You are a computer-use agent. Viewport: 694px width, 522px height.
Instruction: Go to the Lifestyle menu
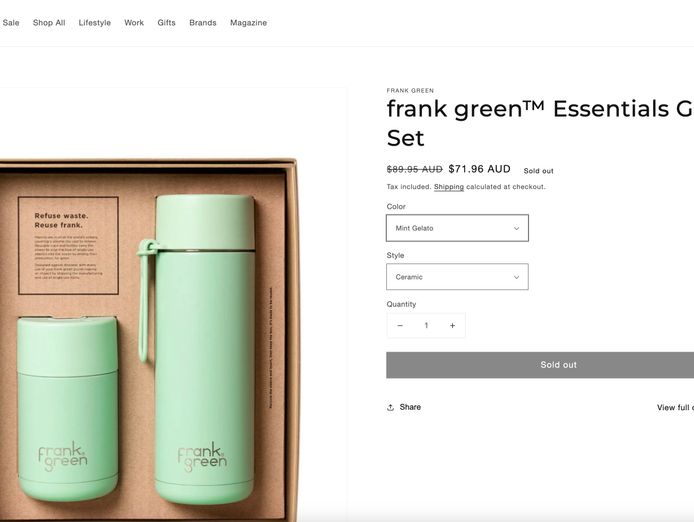(95, 23)
